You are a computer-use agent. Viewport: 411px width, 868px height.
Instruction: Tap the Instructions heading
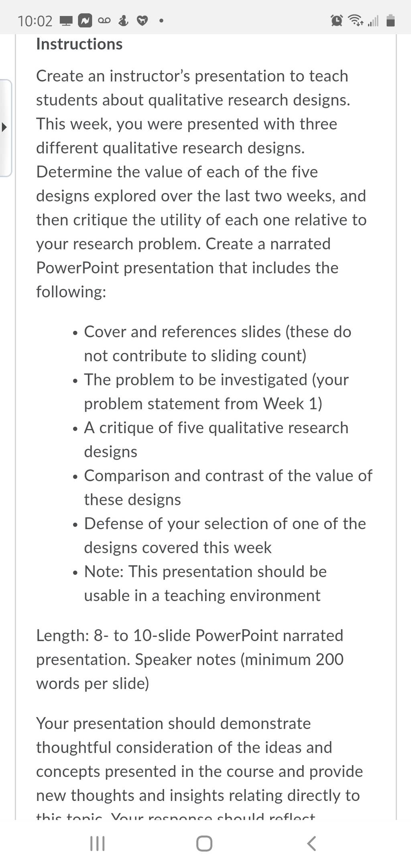[79, 44]
